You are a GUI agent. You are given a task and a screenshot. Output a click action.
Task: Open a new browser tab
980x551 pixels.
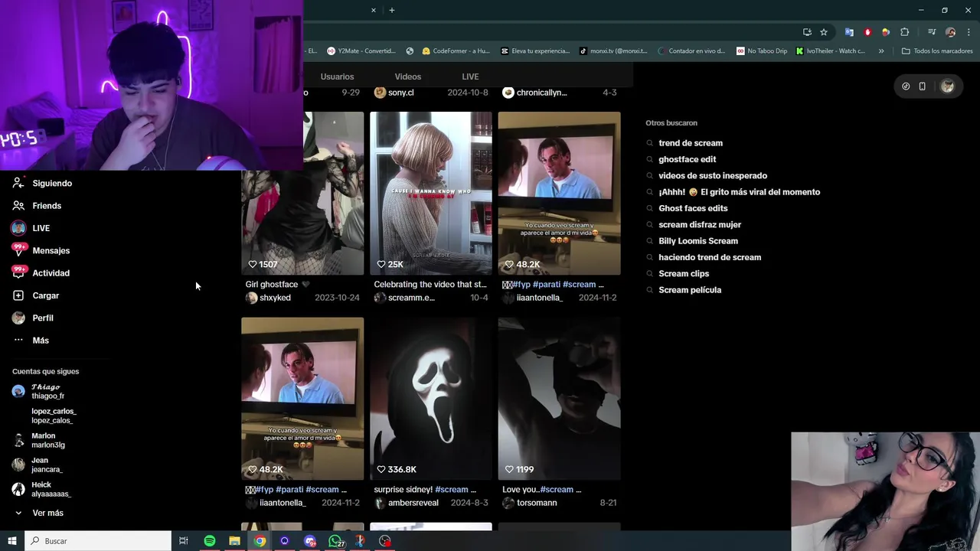coord(392,10)
